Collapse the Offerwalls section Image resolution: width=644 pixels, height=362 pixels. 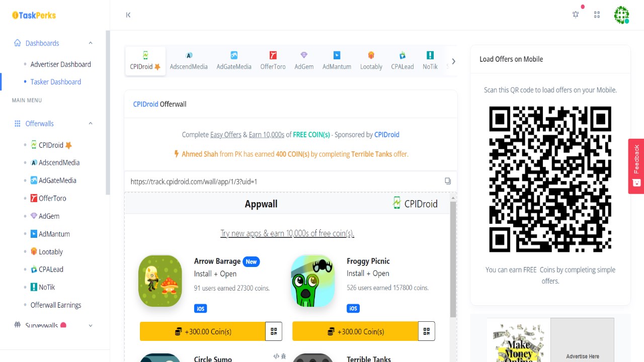pos(90,123)
